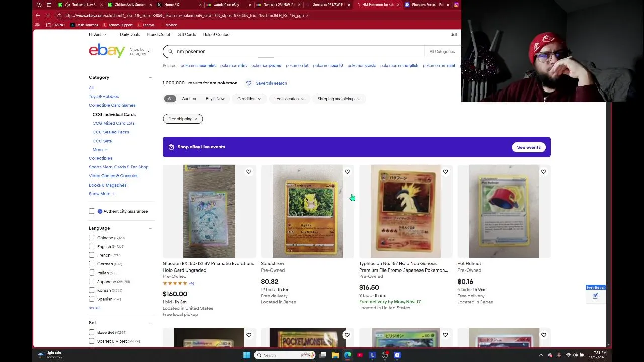This screenshot has width=644, height=362.
Task: Remove the Free shipping filter chip
Action: tap(196, 119)
